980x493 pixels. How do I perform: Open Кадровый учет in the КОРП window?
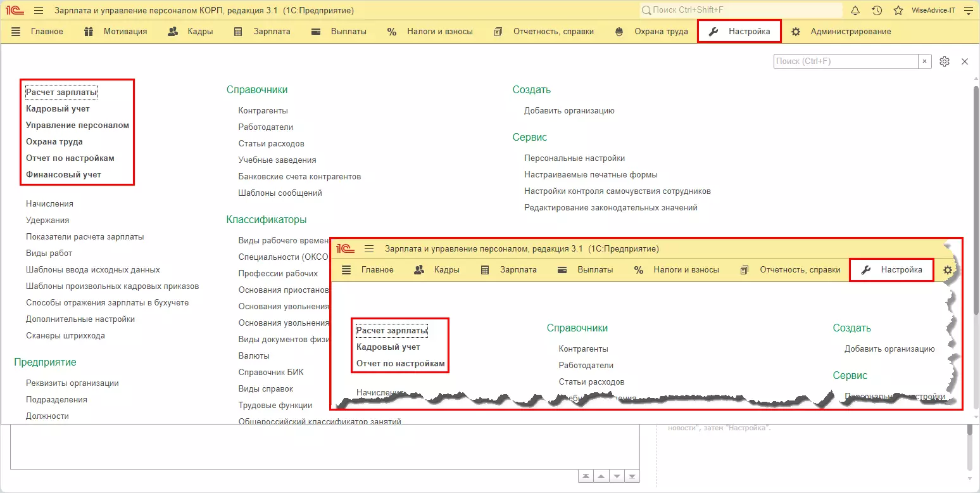[58, 109]
